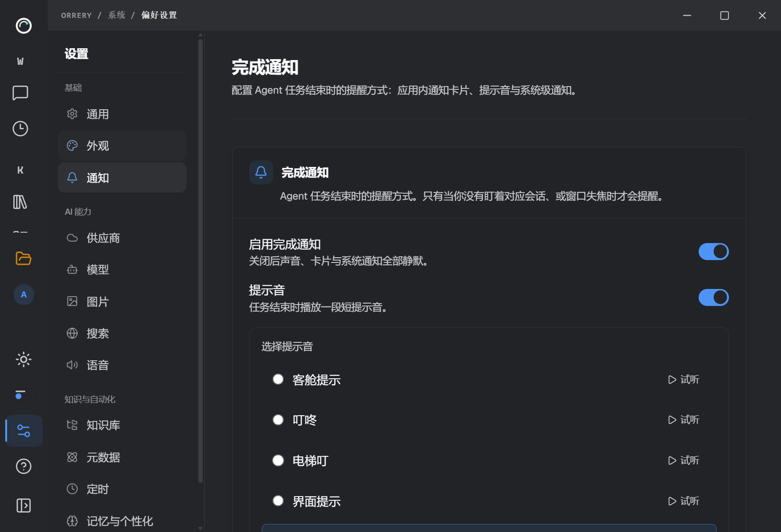The width and height of the screenshot is (781, 532).
Task: Open 搜索 settings section
Action: (122, 333)
